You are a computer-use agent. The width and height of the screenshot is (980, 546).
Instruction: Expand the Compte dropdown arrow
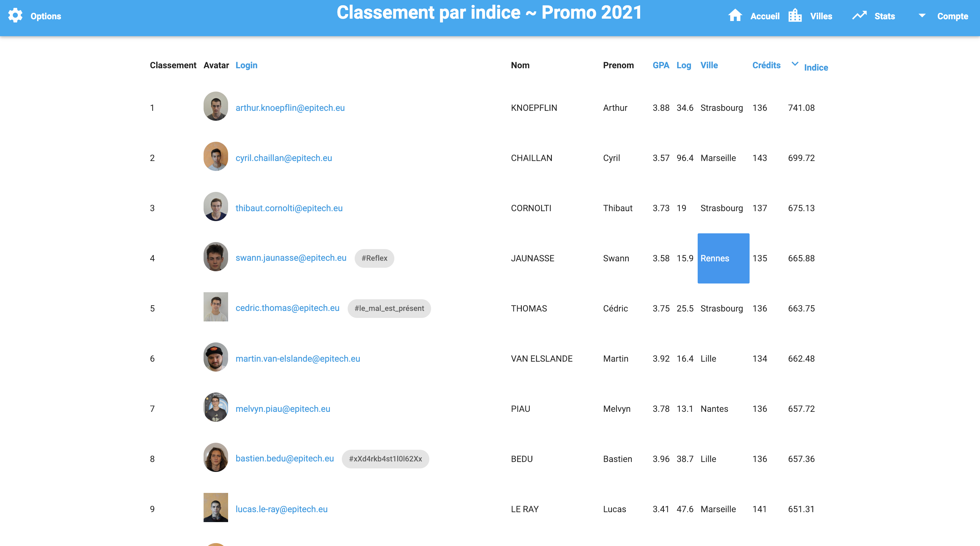pyautogui.click(x=922, y=15)
